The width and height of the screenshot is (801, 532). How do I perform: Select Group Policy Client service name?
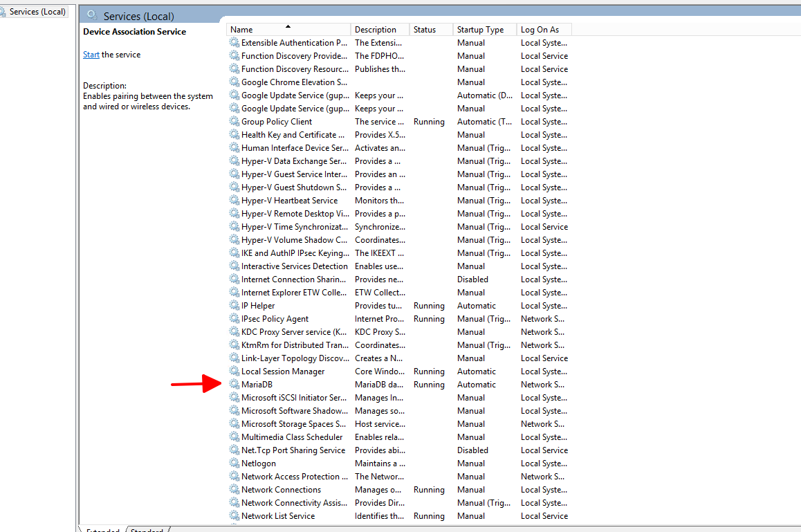tap(277, 122)
